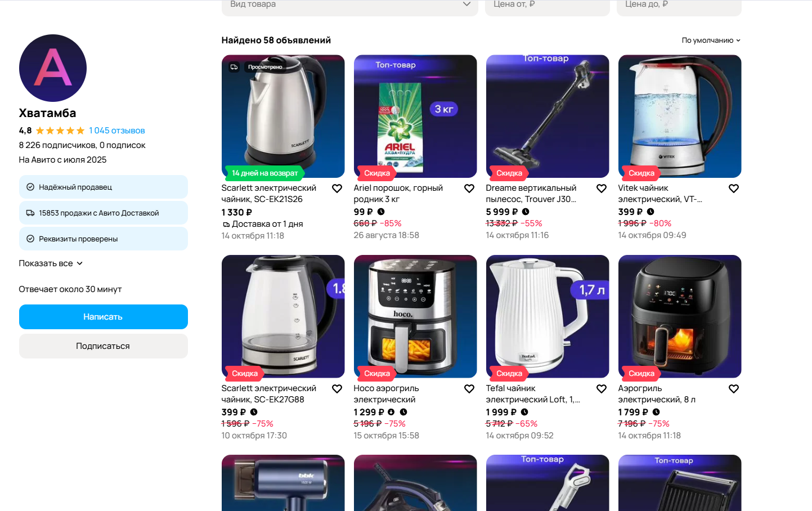Add Ariel powder to favorites via heart
812x511 pixels.
[x=469, y=189]
